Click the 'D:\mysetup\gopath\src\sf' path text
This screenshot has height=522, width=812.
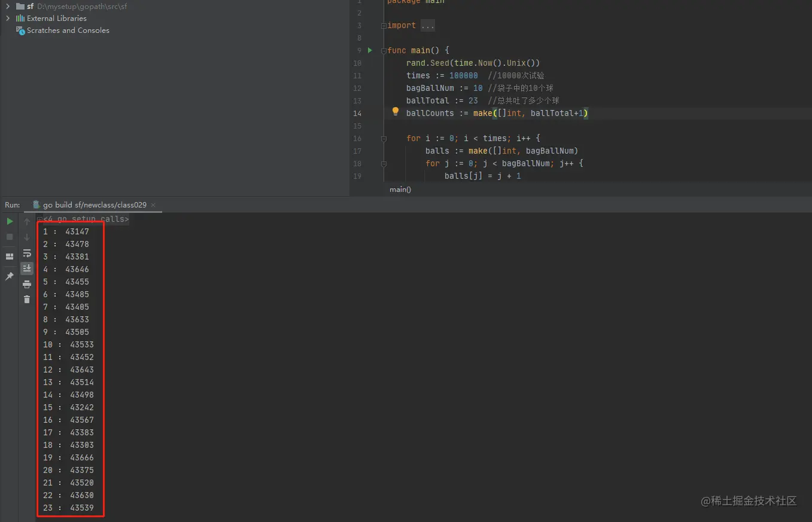82,6
